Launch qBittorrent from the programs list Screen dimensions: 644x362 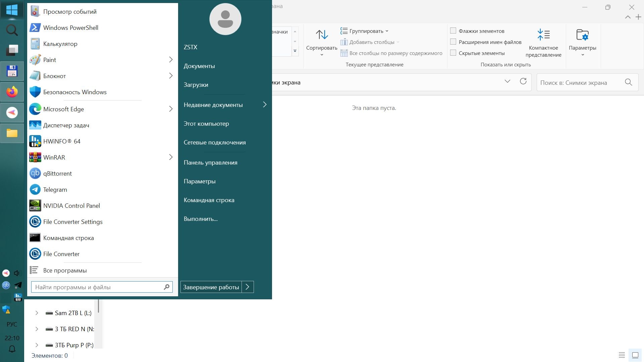point(57,174)
